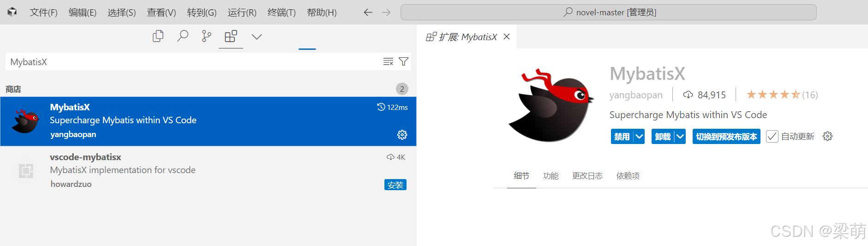This screenshot has height=246, width=868.
Task: Click the 84,915 install count
Action: (712, 95)
